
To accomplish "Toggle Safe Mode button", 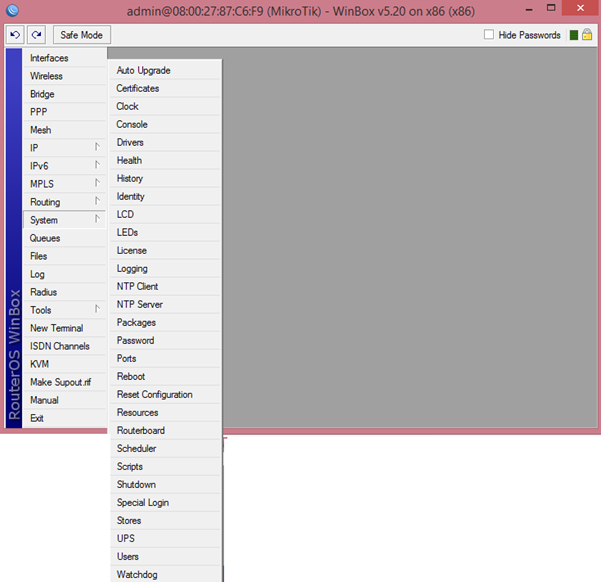I will (82, 35).
